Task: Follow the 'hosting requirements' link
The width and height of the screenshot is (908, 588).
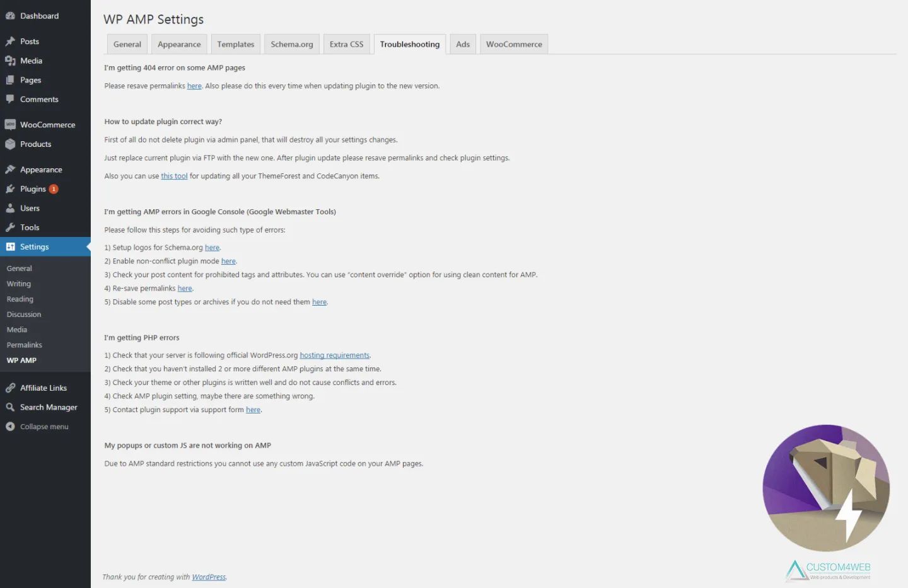Action: tap(334, 355)
